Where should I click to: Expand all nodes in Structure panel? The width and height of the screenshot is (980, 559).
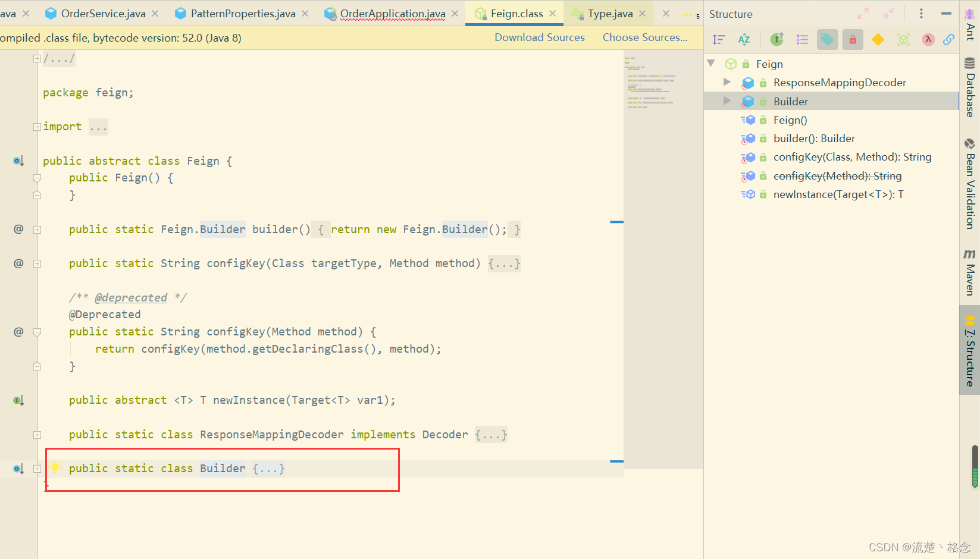[x=863, y=13]
